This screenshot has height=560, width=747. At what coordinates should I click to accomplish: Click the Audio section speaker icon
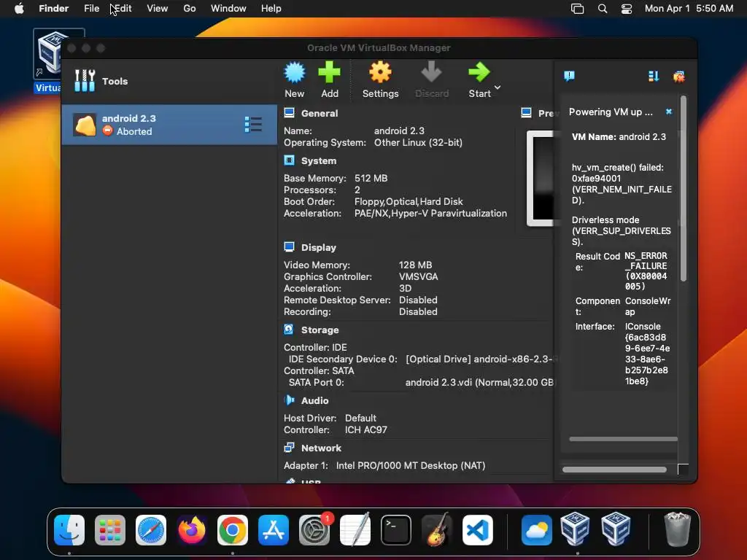coord(289,400)
